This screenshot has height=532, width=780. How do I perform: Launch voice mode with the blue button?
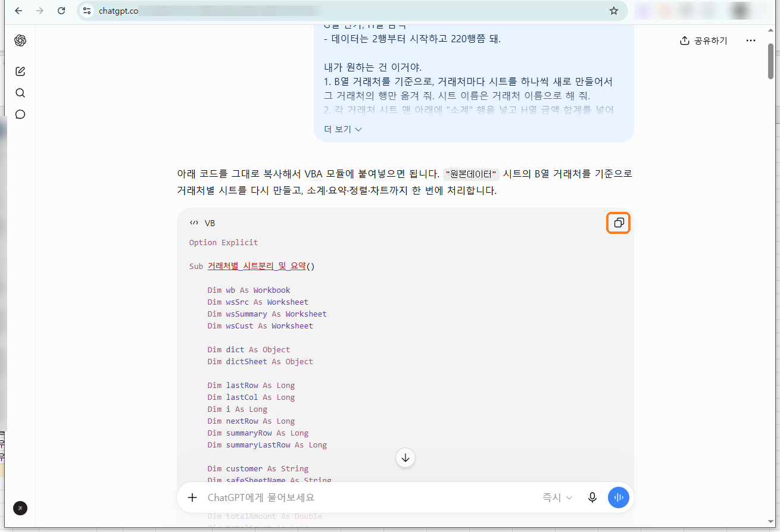click(x=619, y=497)
